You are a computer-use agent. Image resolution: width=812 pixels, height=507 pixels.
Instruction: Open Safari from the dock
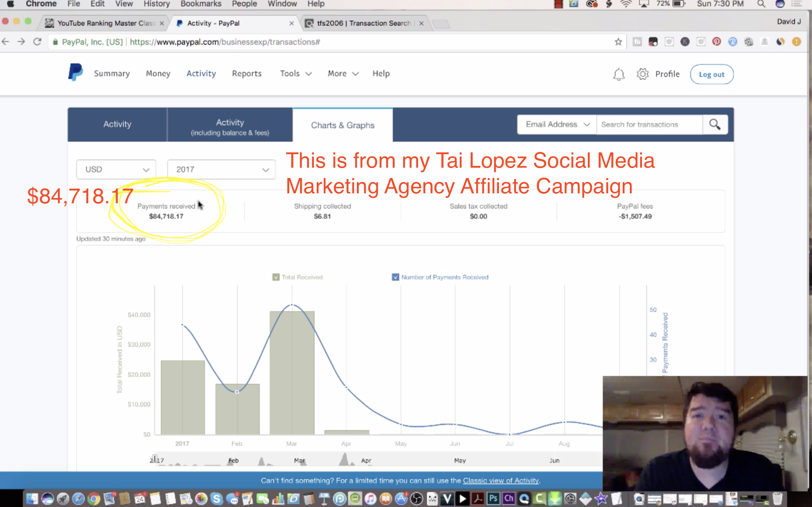[78, 499]
